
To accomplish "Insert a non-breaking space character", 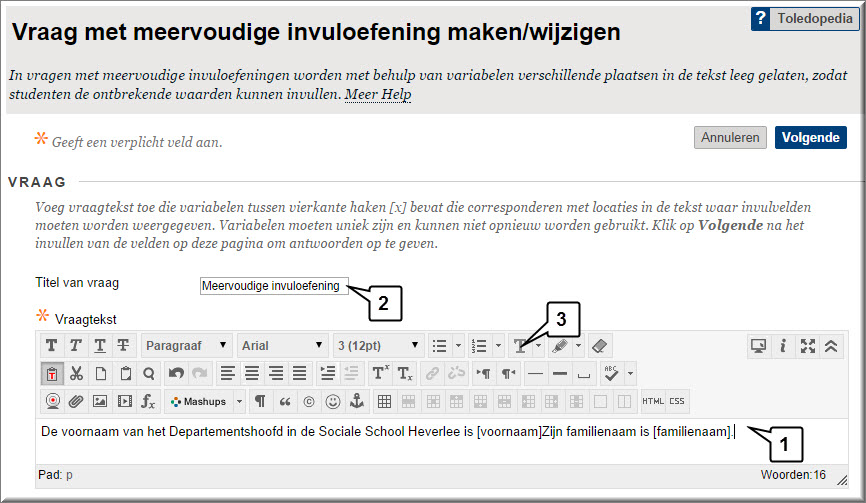I will (x=584, y=374).
